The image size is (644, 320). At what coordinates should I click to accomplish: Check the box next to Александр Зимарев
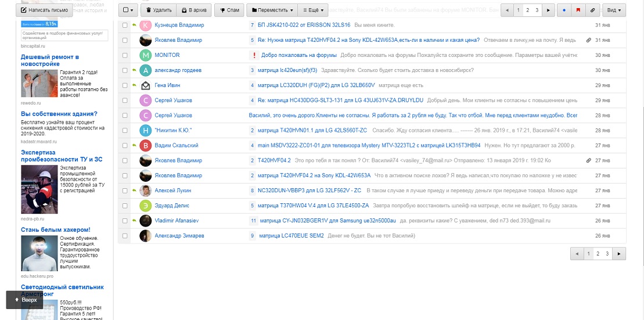coord(124,236)
